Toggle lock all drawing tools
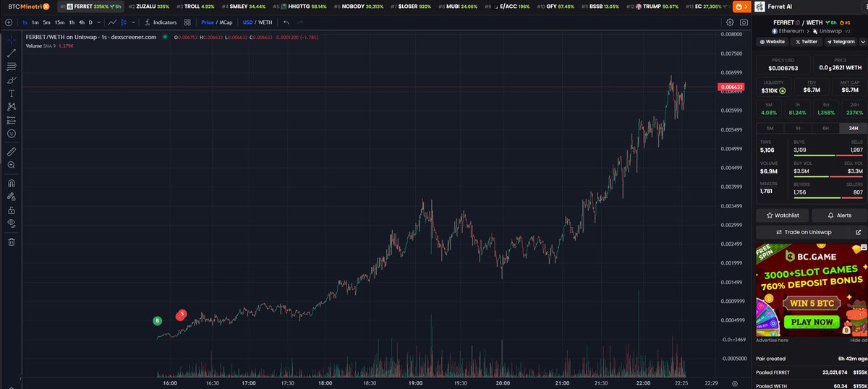The width and height of the screenshot is (868, 389). pyautogui.click(x=12, y=210)
